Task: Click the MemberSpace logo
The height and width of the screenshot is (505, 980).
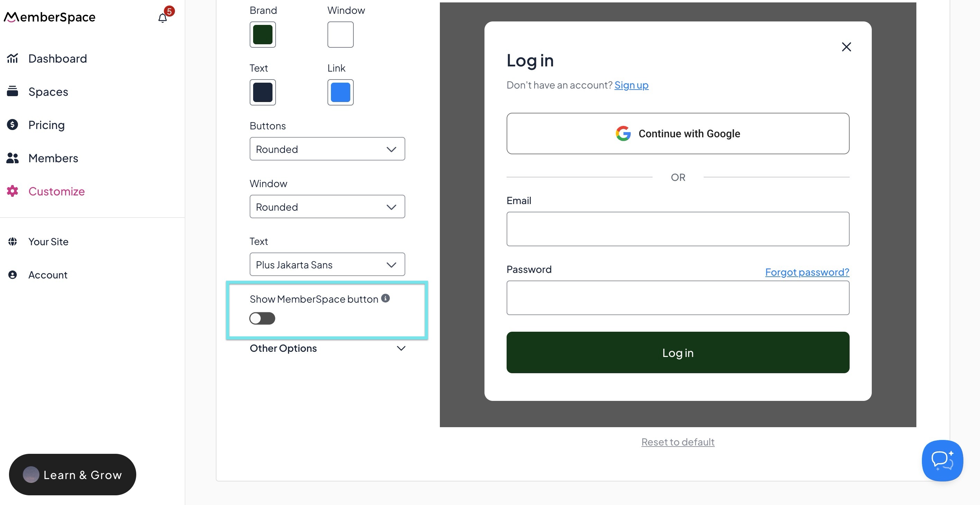Action: click(x=49, y=17)
